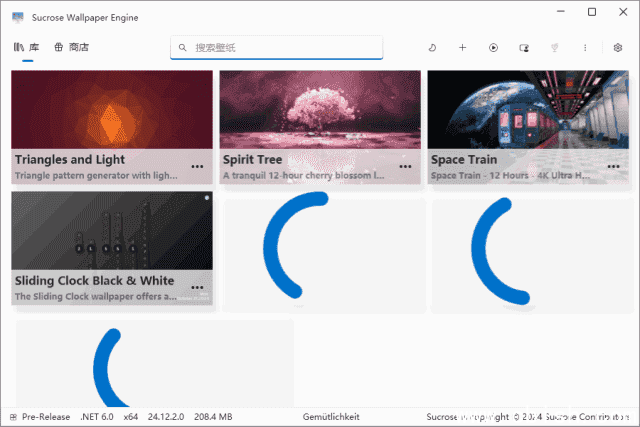Click the trophy icon in toolbar

554,47
